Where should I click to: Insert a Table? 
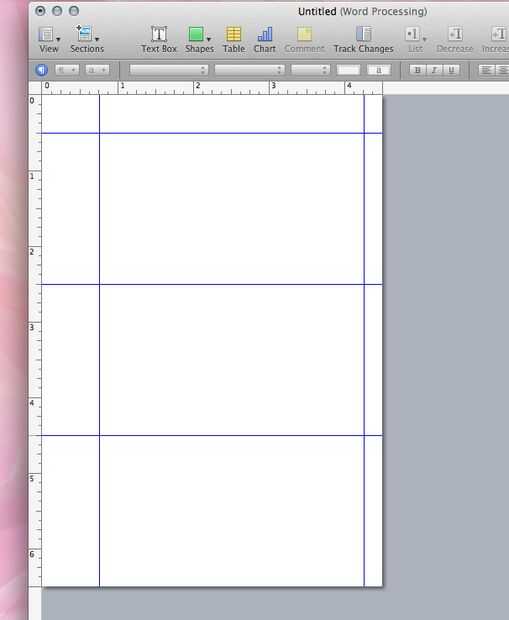(x=234, y=39)
